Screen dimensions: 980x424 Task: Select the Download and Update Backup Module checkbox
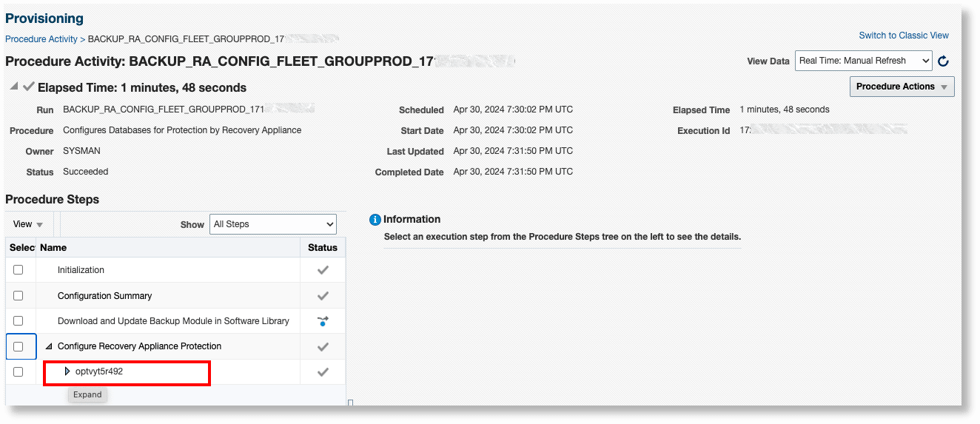pos(19,321)
